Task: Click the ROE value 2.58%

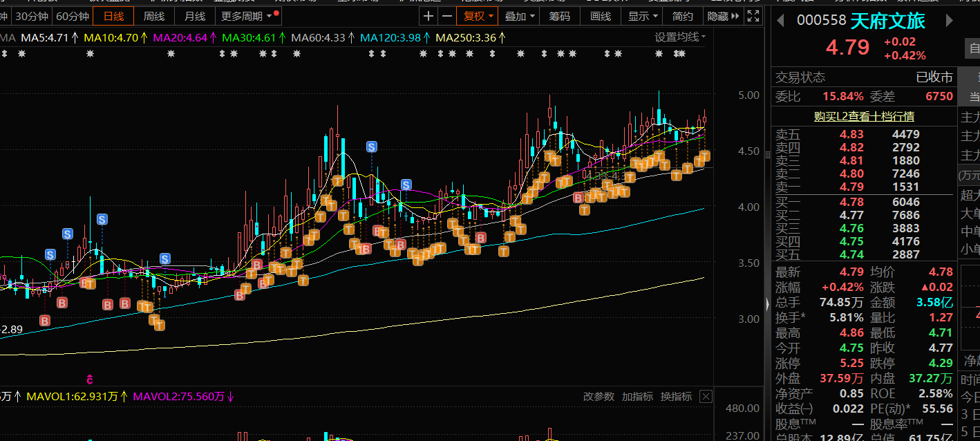Action: [936, 393]
